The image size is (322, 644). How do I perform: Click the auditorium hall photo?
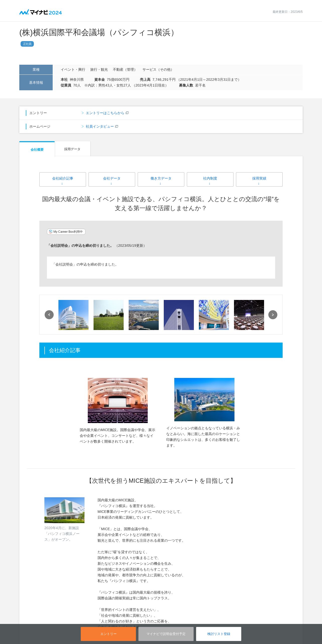pyautogui.click(x=118, y=400)
